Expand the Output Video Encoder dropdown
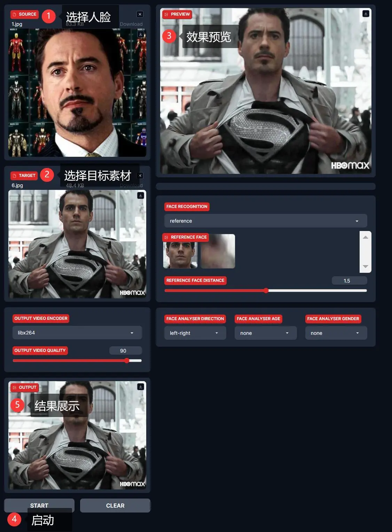 [x=77, y=333]
